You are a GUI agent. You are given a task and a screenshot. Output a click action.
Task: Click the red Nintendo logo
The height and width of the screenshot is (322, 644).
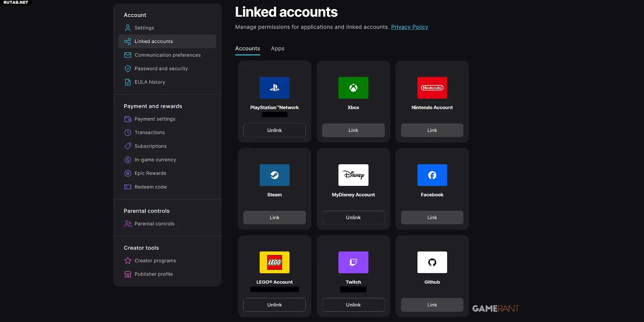coord(432,88)
